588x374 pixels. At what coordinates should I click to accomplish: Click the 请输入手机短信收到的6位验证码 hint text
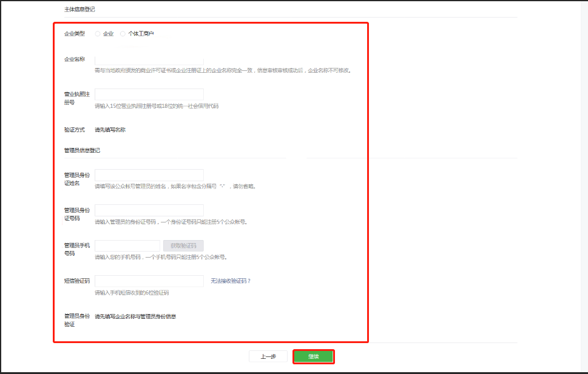(x=132, y=293)
